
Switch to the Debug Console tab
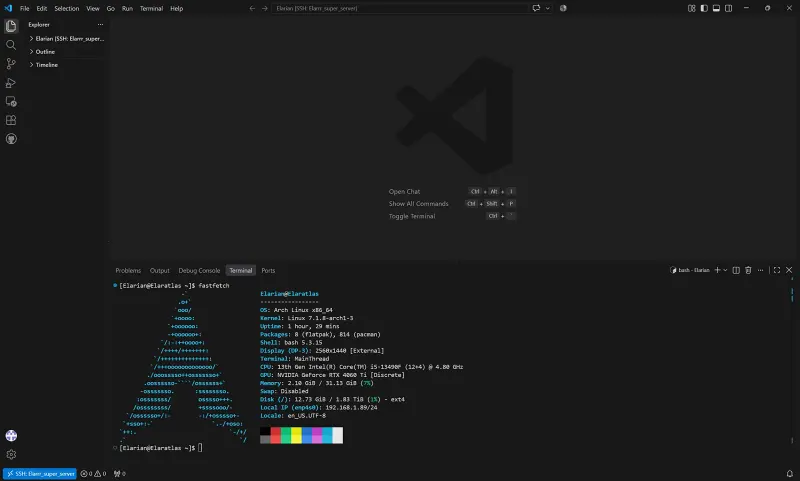[199, 270]
